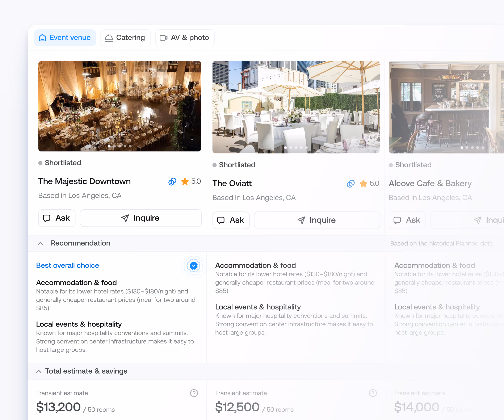Viewport: 504px width, 420px height.
Task: Click the coin badge icon beside The Majestic Downtown
Action: pos(172,182)
